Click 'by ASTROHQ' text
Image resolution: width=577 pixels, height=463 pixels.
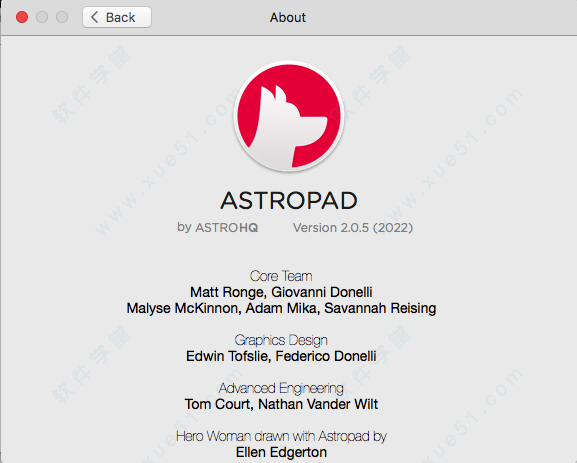tap(217, 227)
